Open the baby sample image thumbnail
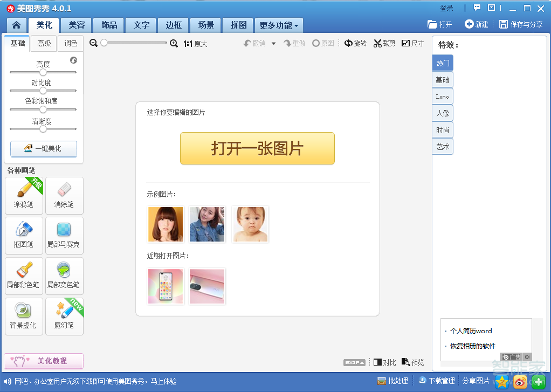This screenshot has height=392, width=551. 250,224
